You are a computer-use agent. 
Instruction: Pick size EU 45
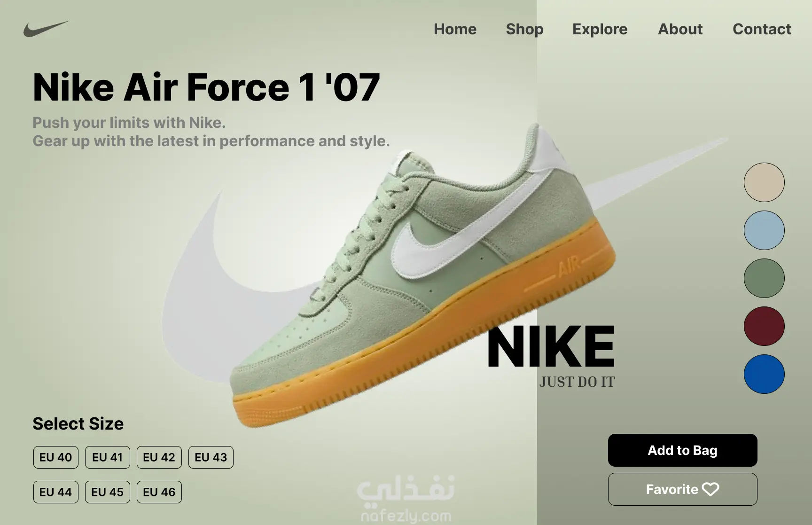pos(108,492)
